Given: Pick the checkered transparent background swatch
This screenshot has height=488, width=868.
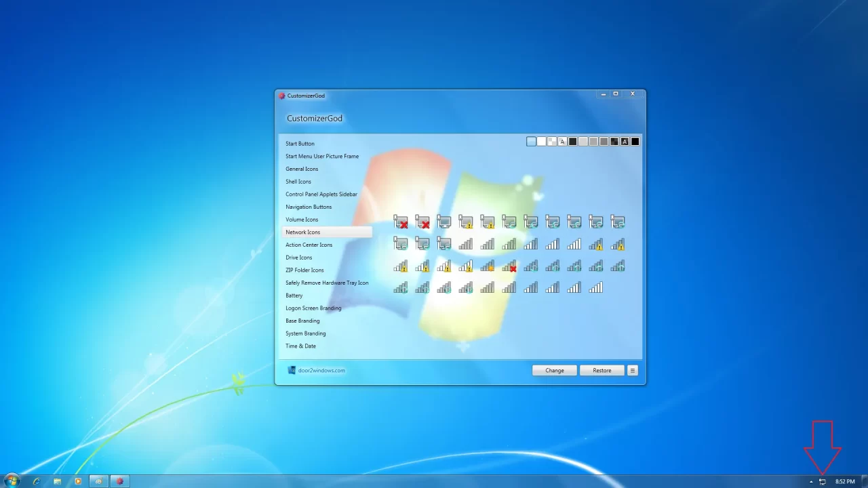Looking at the screenshot, I should tap(551, 141).
